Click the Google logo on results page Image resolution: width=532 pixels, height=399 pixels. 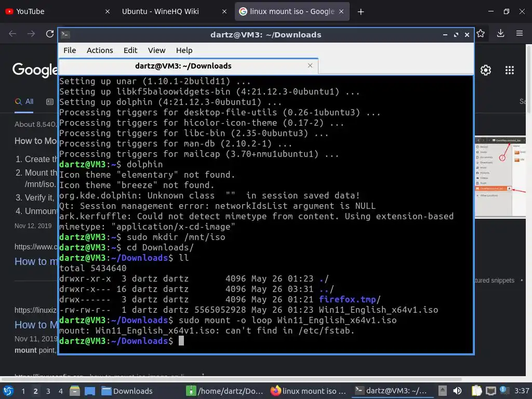point(35,70)
